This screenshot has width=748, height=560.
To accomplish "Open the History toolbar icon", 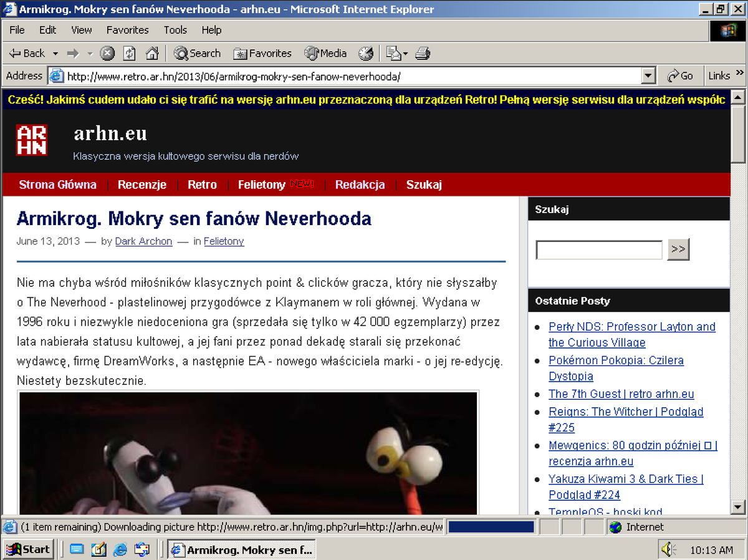I will [366, 54].
